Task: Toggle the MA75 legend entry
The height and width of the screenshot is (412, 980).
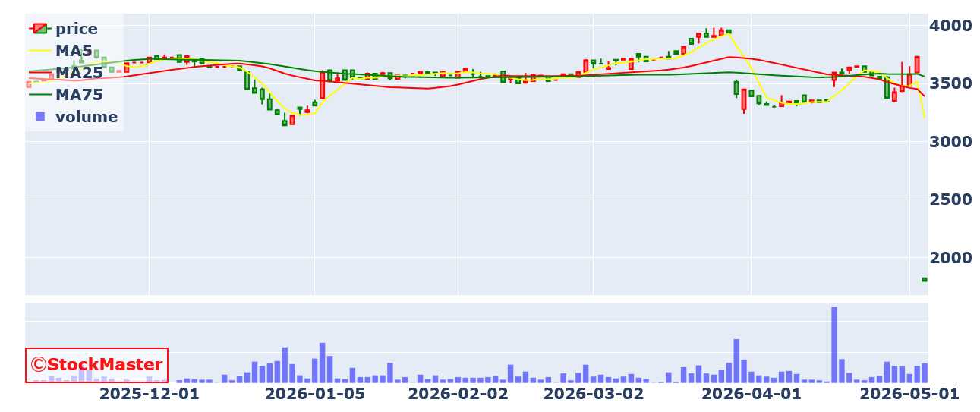Action: 66,95
